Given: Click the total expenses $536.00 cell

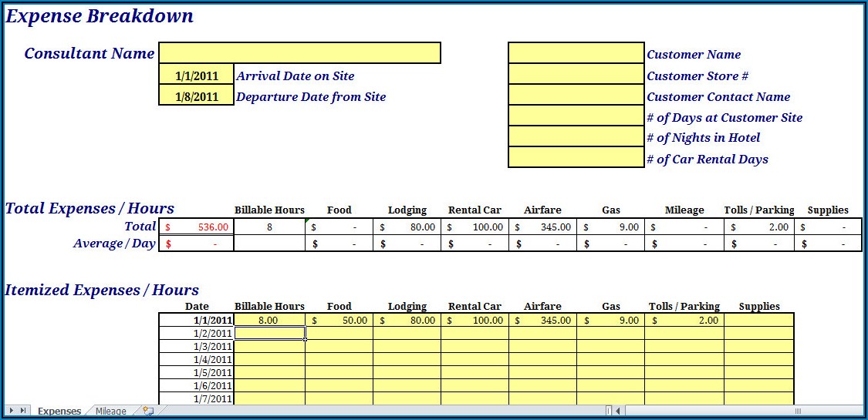Looking at the screenshot, I should point(196,227).
